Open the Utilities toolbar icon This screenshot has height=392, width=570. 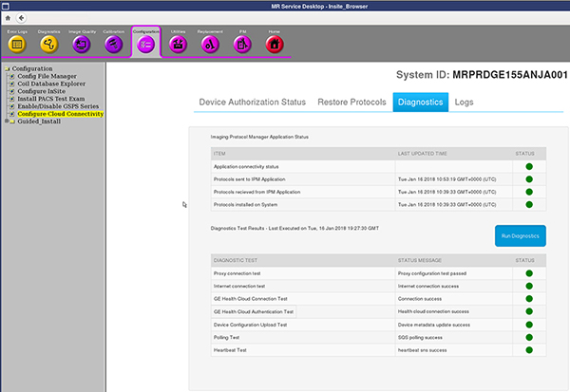click(x=178, y=43)
